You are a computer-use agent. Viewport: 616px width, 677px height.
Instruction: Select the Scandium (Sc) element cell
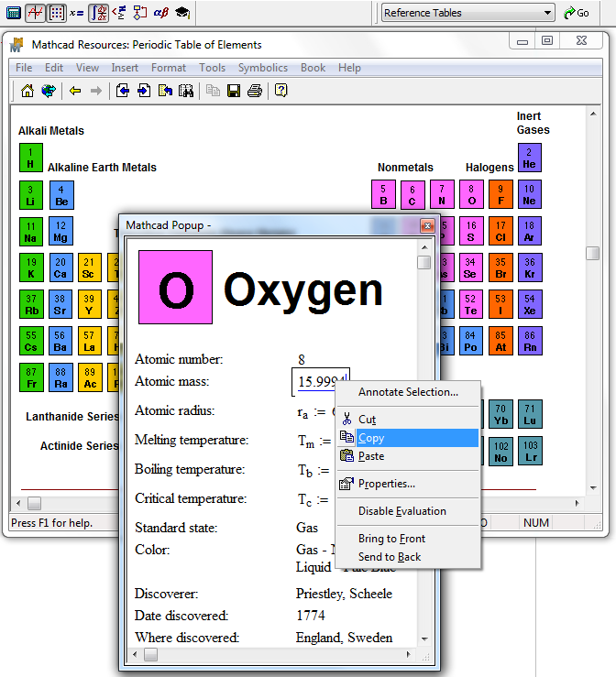90,268
